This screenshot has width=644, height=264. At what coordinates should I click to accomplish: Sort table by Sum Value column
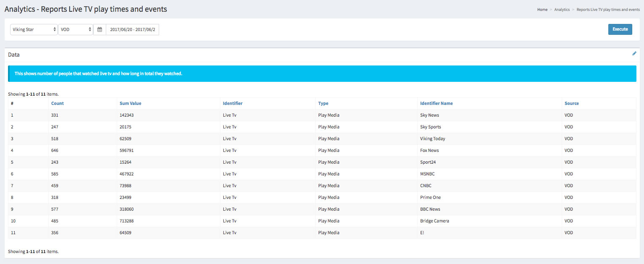130,103
